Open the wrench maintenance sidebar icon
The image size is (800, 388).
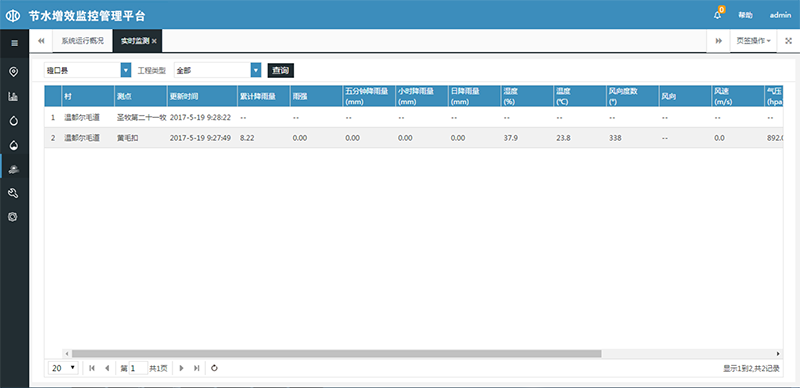pyautogui.click(x=14, y=193)
